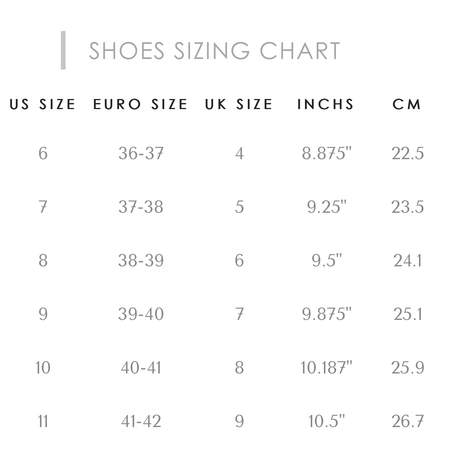Click the gray vertical bar beside the title
450x476 pixels.
63,50
